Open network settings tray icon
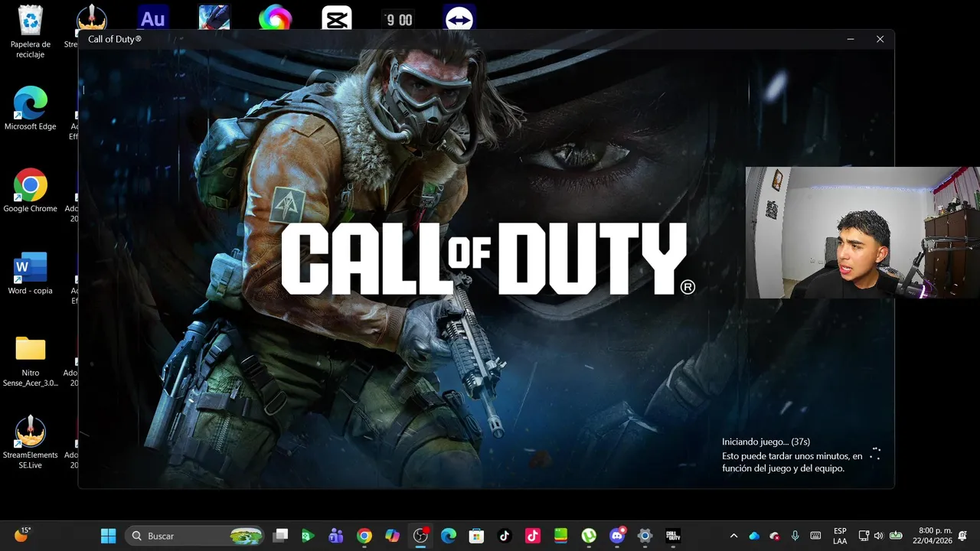 tap(864, 536)
